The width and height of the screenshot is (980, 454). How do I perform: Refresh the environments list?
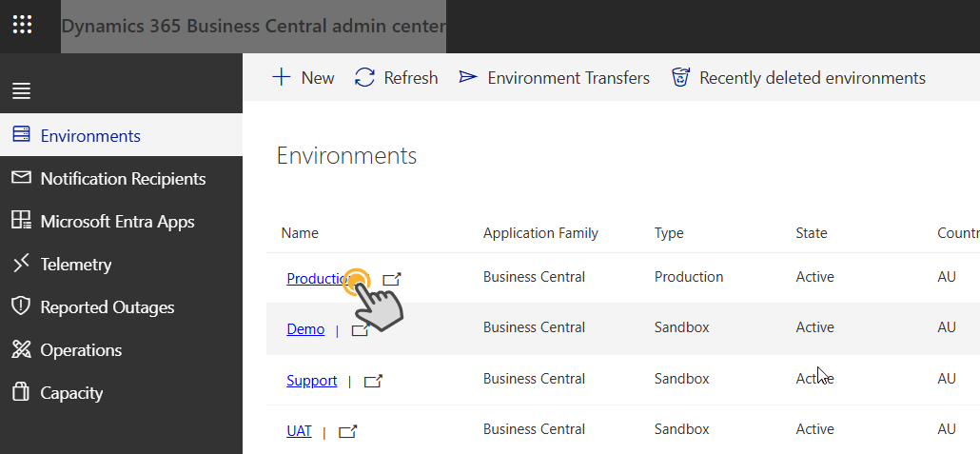tap(397, 78)
